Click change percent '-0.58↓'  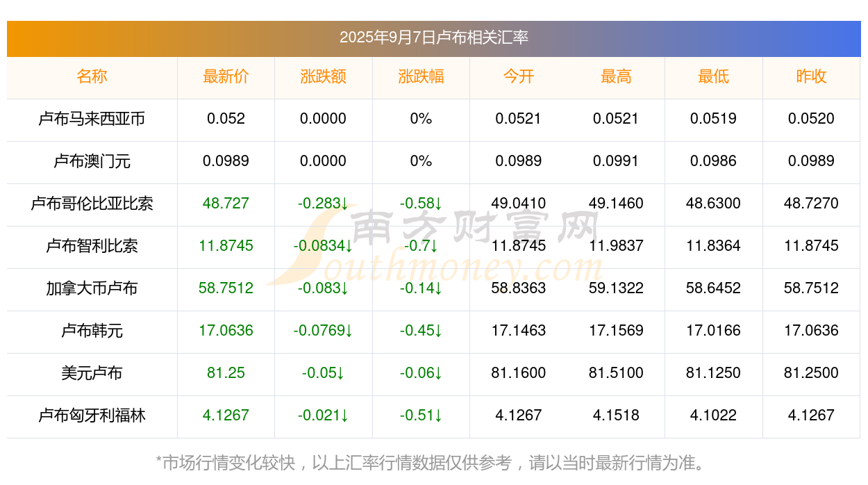pyautogui.click(x=421, y=204)
